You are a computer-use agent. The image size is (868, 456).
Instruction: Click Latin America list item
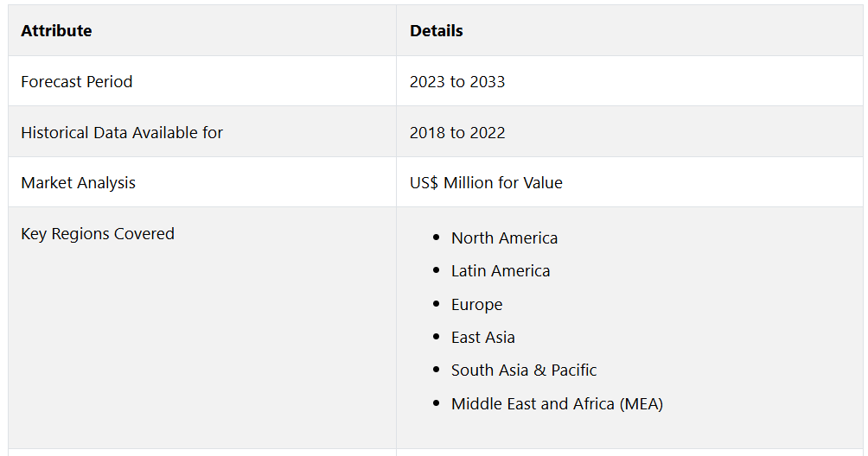tap(501, 271)
